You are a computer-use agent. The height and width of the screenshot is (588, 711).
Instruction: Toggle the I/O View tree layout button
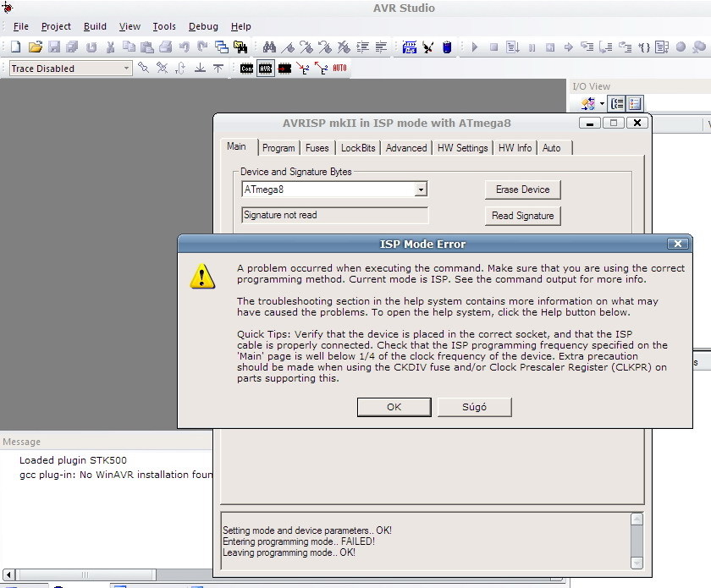pyautogui.click(x=617, y=104)
